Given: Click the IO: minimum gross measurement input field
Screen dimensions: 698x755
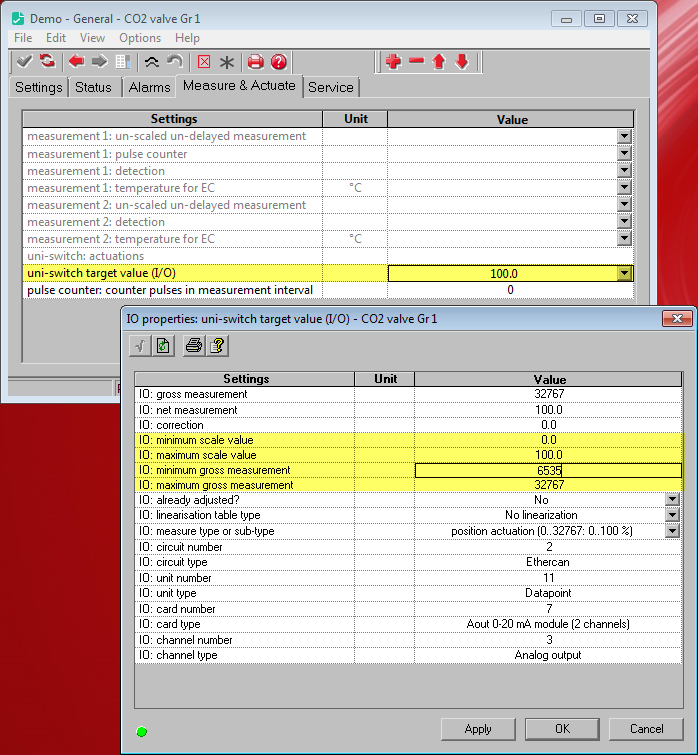Looking at the screenshot, I should pos(548,470).
